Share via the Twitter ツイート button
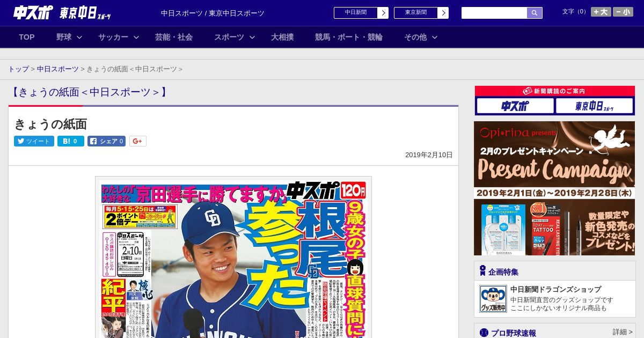 (34, 141)
